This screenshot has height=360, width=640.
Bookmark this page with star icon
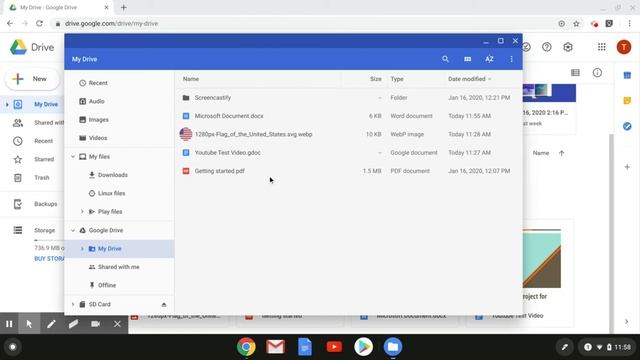click(576, 24)
